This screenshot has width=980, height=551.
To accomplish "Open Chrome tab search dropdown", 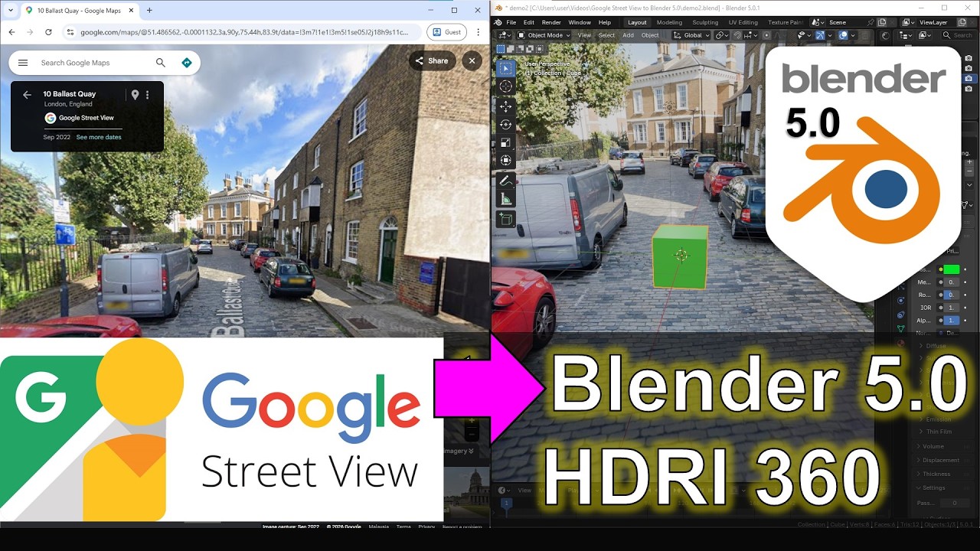I will 11,10.
